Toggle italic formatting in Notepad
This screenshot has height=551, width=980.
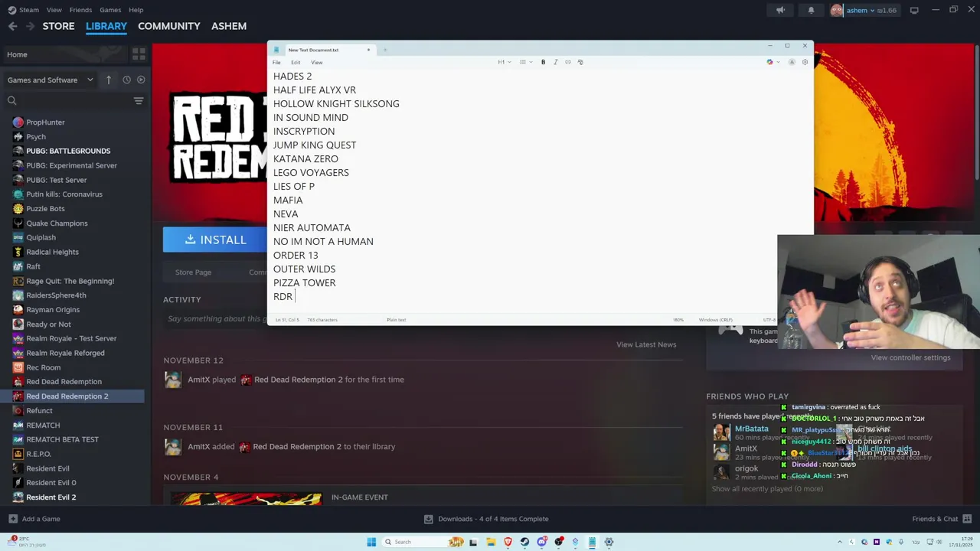point(556,62)
